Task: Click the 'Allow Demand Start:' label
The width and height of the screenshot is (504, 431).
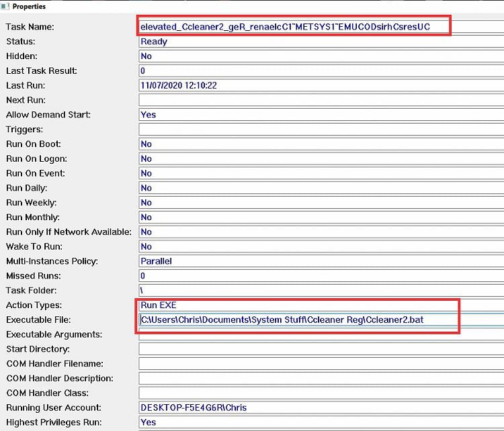Action: coord(48,115)
